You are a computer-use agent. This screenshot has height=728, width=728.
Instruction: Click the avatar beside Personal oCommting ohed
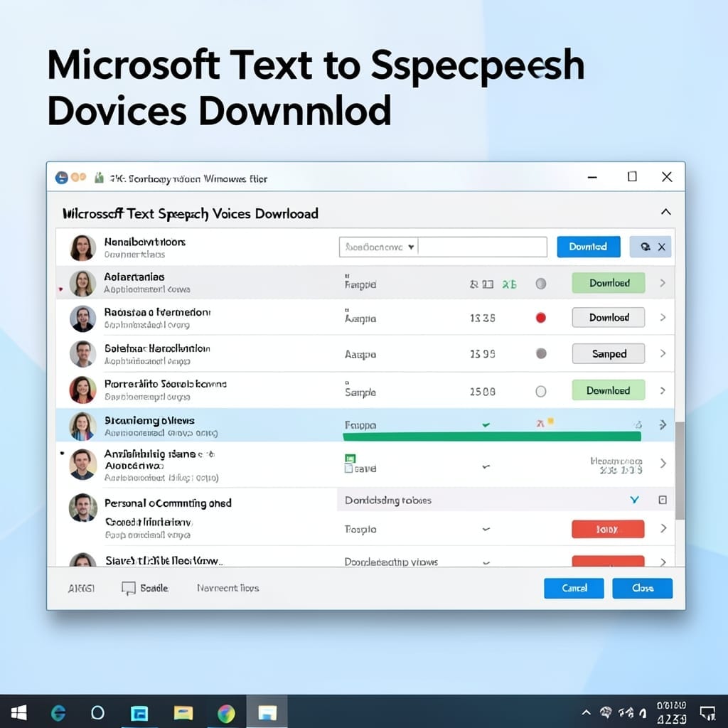tap(83, 508)
